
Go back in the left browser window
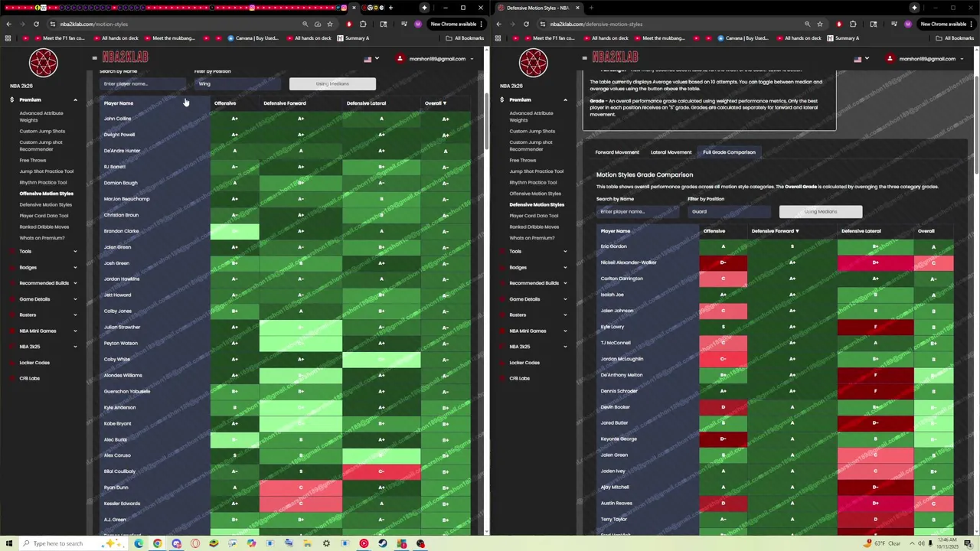(x=8, y=24)
